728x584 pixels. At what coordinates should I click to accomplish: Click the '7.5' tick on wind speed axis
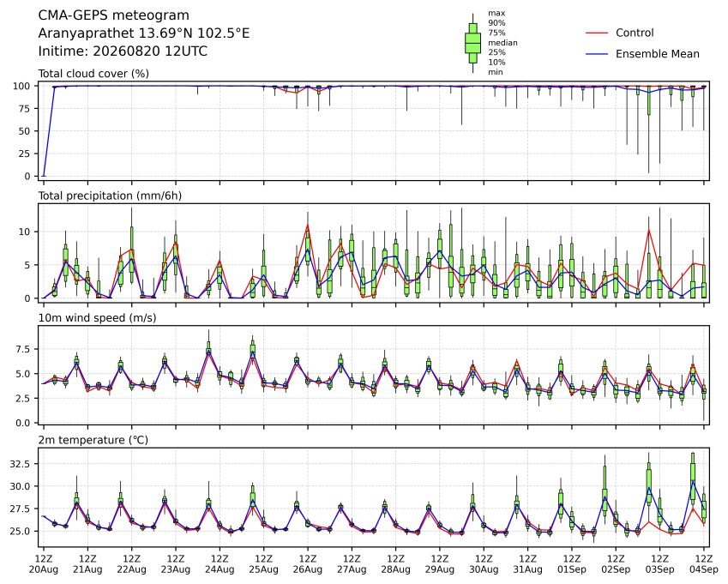[23, 349]
